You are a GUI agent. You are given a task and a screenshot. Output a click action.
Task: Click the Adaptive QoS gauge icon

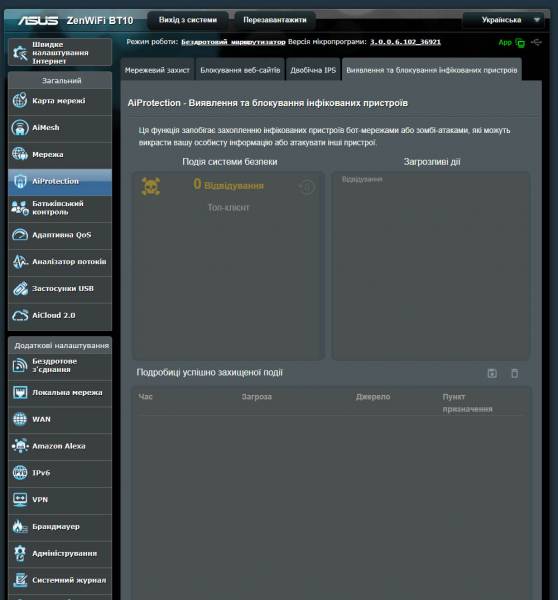(20, 235)
